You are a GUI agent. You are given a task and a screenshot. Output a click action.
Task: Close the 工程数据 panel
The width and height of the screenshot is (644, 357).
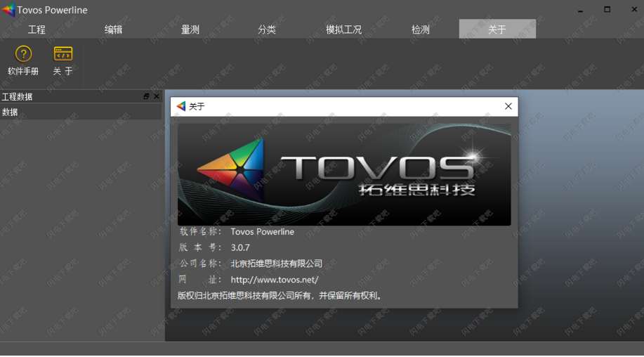(157, 96)
